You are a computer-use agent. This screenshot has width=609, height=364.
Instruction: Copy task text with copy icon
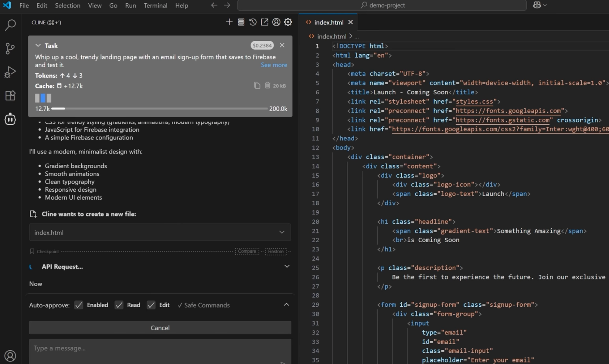tap(257, 86)
